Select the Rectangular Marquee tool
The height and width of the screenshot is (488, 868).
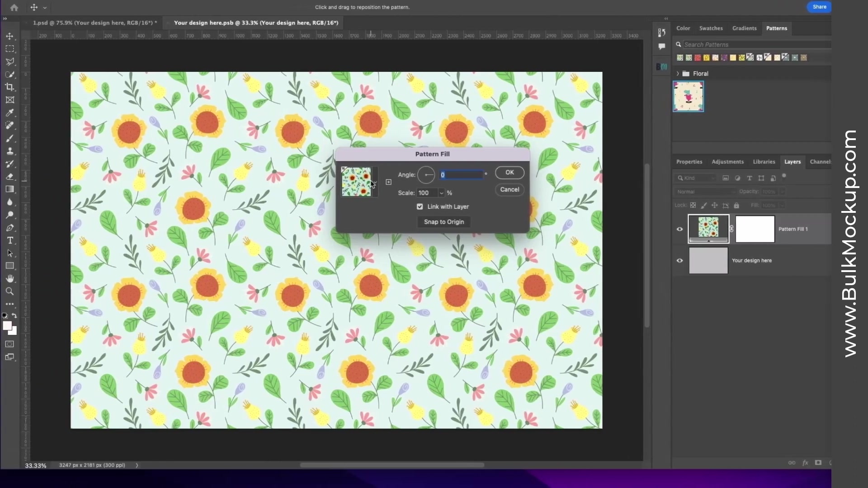coord(10,48)
